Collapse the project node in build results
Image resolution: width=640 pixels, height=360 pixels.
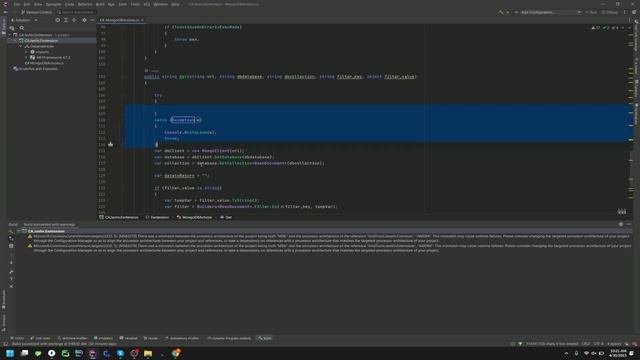(19, 231)
